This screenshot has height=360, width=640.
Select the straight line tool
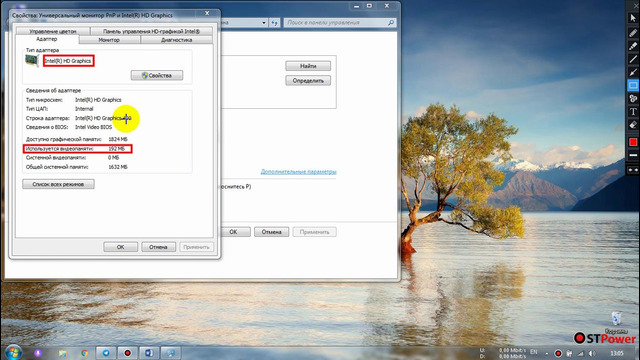coord(633,59)
